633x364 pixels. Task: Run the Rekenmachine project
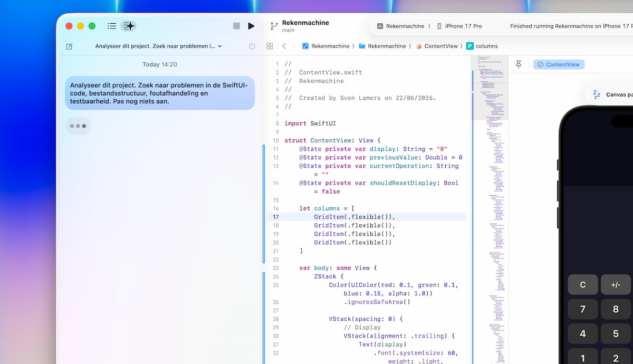point(251,26)
